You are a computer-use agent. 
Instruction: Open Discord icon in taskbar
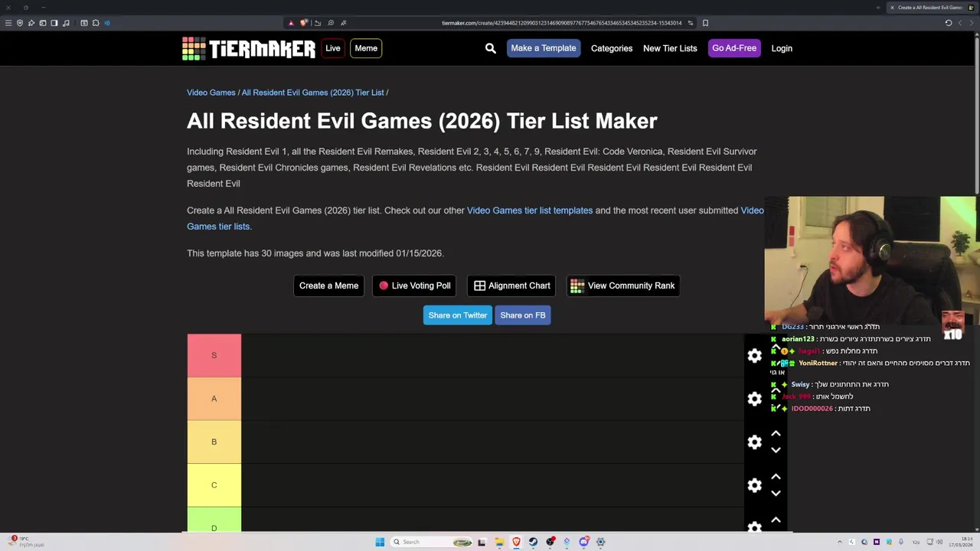583,542
